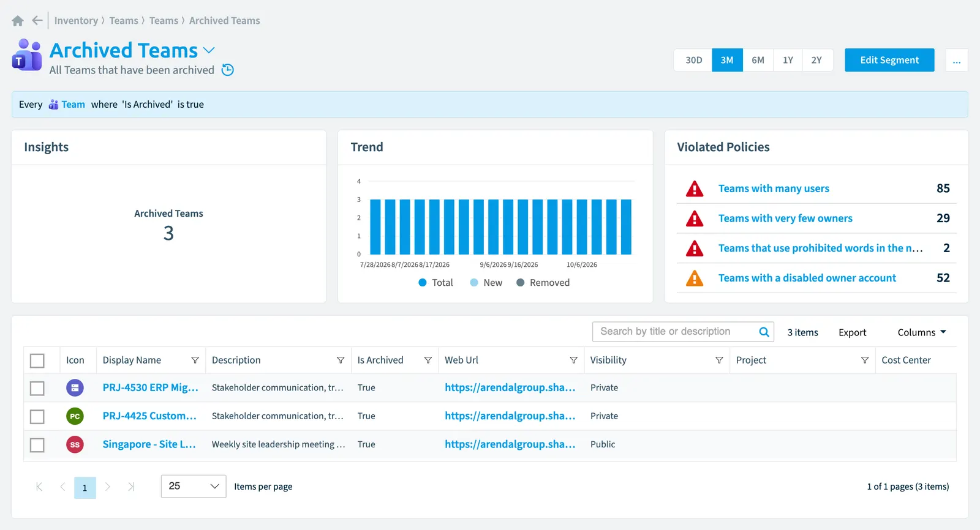Viewport: 980px width, 530px height.
Task: Open Teams with very few owners policy
Action: (785, 218)
